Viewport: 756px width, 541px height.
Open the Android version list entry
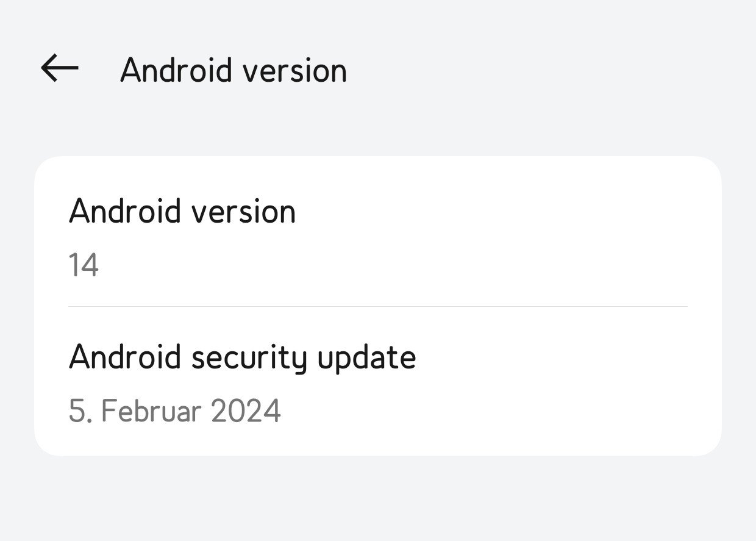click(378, 232)
